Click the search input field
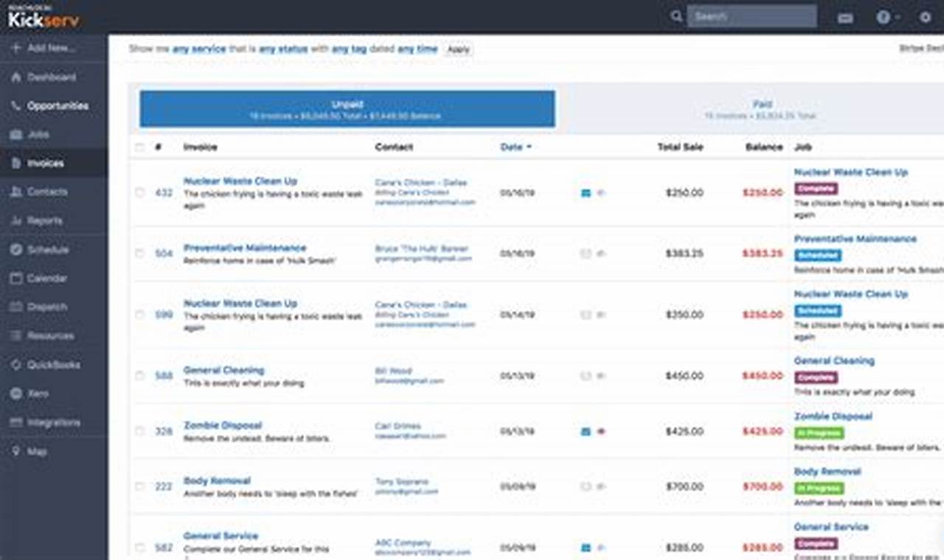 752,16
